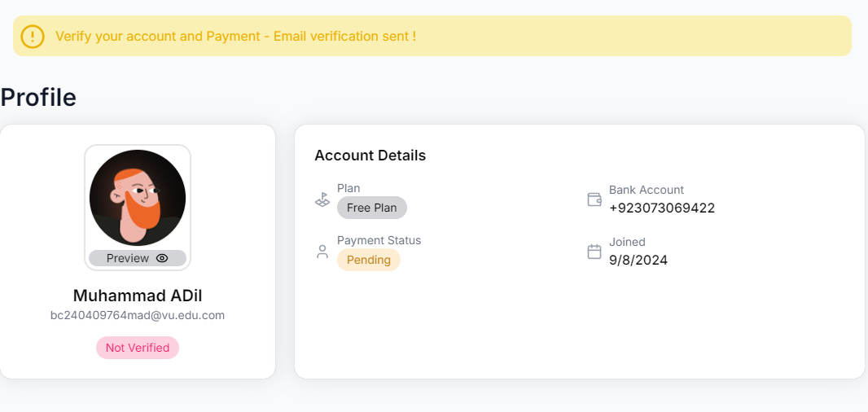Click the Payment Status person icon

click(322, 252)
